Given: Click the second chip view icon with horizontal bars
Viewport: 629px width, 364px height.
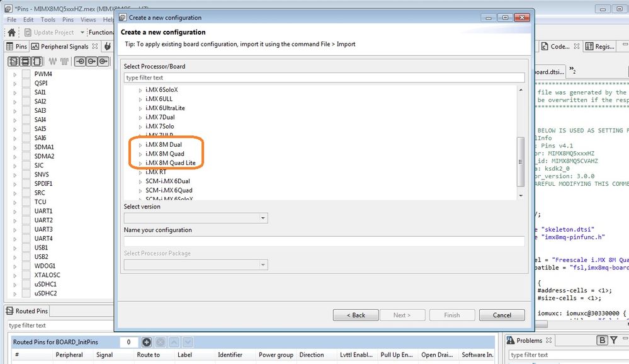Looking at the screenshot, I should coord(25,62).
